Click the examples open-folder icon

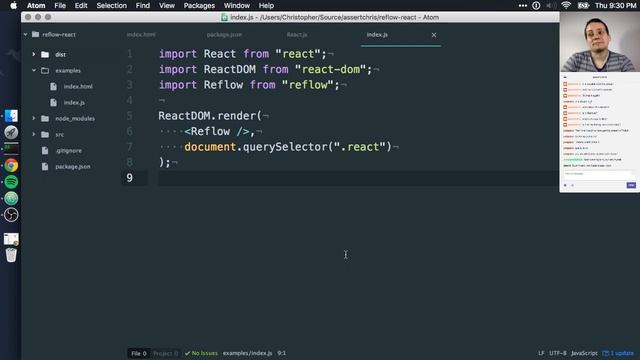(45, 71)
